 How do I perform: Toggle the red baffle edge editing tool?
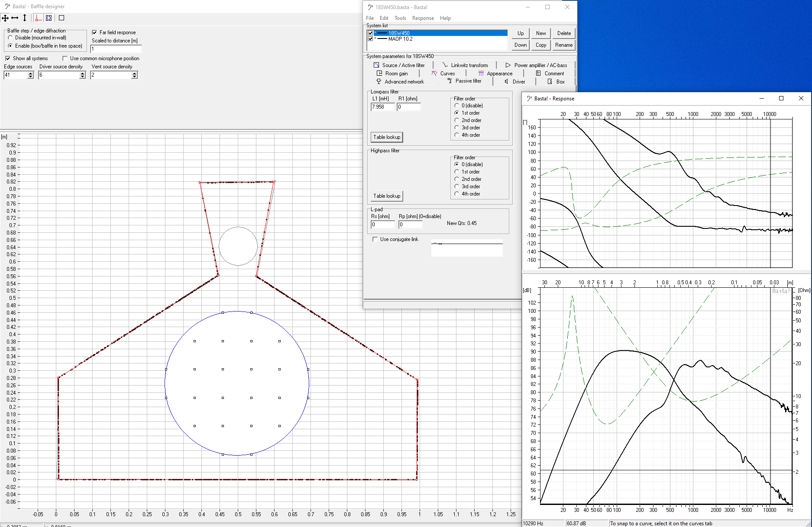(39, 18)
